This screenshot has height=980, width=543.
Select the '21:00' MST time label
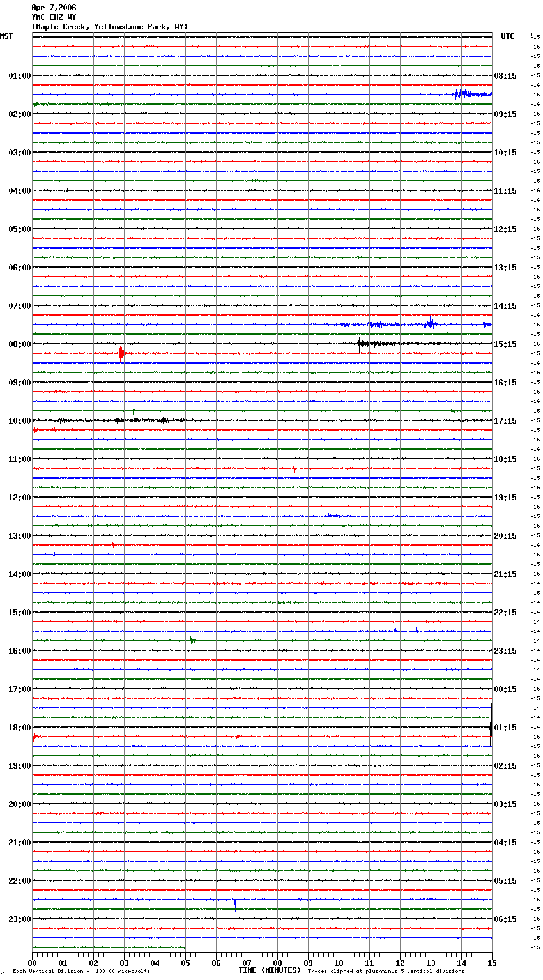(x=20, y=843)
